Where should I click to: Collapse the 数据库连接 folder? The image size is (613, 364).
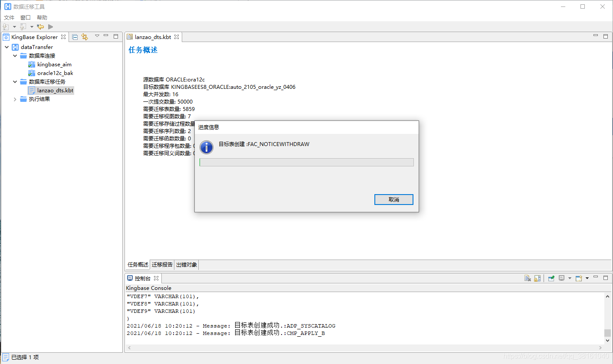[x=15, y=55]
